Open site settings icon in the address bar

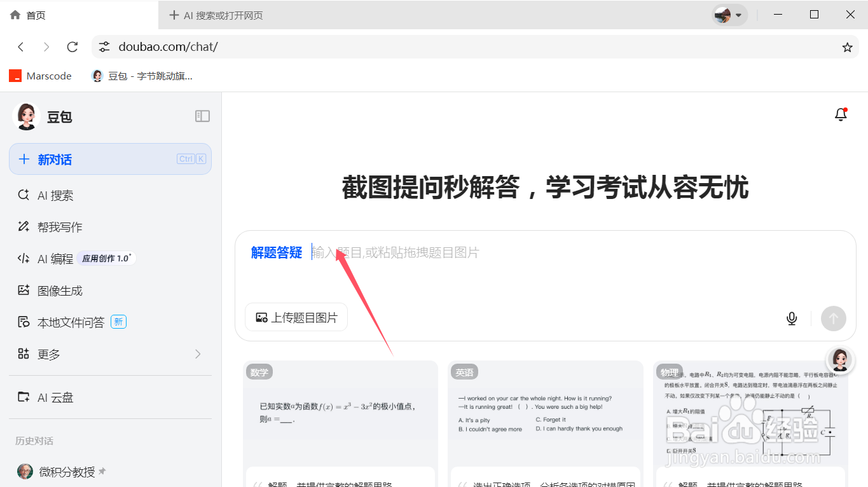pyautogui.click(x=104, y=47)
